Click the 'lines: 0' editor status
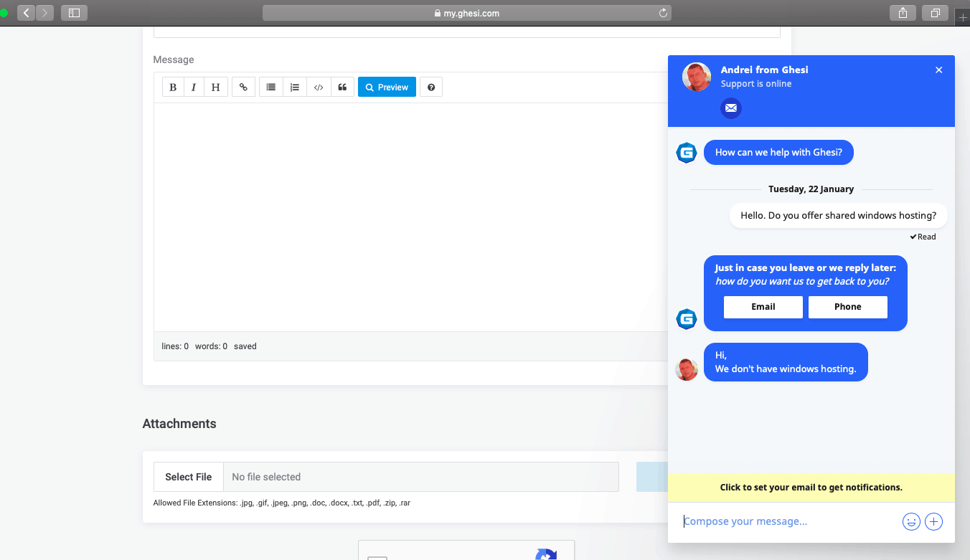Image resolution: width=970 pixels, height=560 pixels. click(175, 346)
